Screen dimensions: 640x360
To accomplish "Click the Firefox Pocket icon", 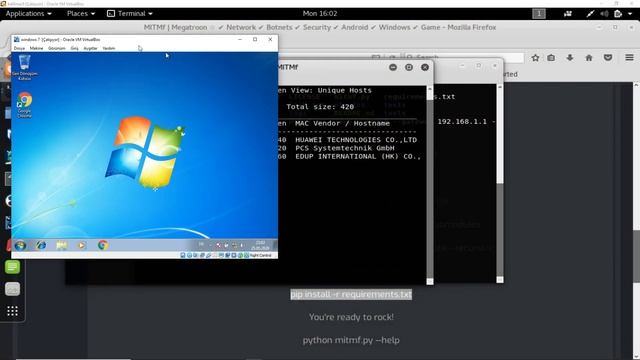I will [x=608, y=58].
